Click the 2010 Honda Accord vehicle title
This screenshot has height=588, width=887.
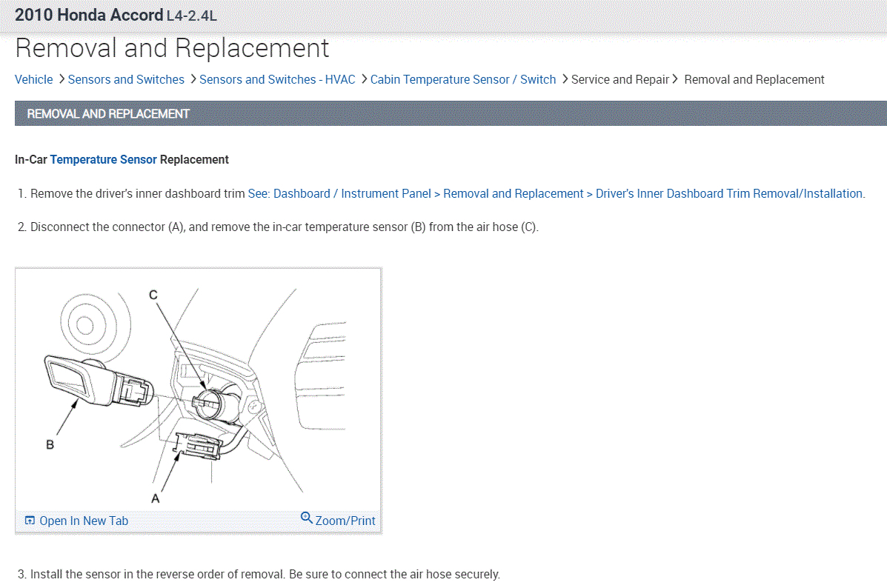coord(116,15)
